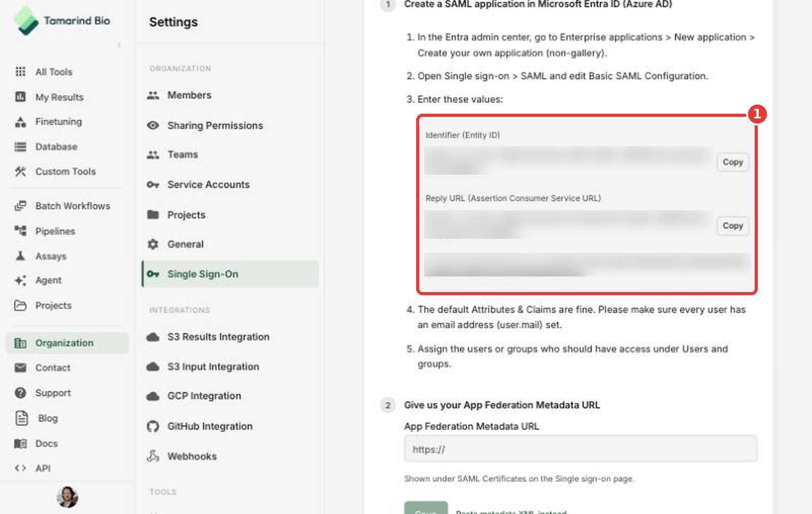Open GCP Integration settings
The width and height of the screenshot is (812, 514).
[x=204, y=396]
